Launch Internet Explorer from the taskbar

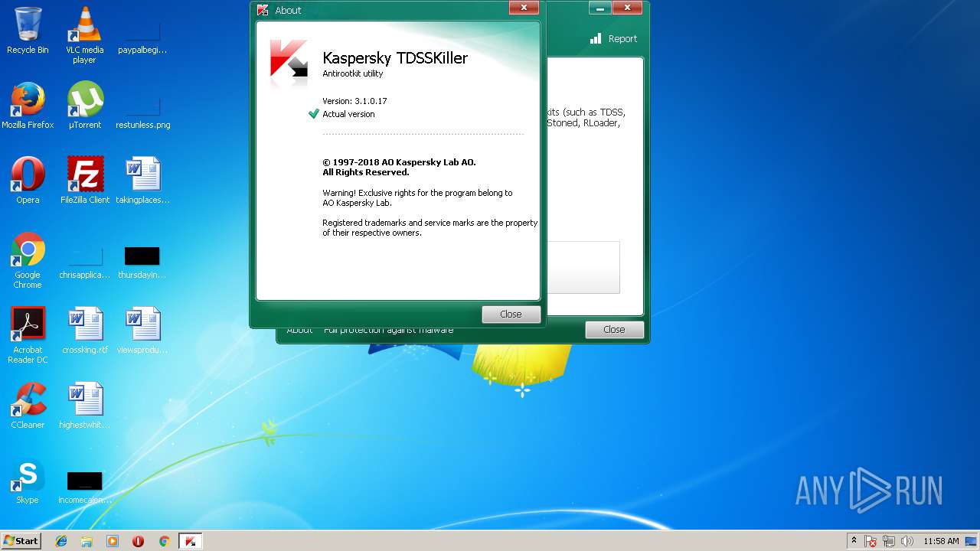click(61, 541)
